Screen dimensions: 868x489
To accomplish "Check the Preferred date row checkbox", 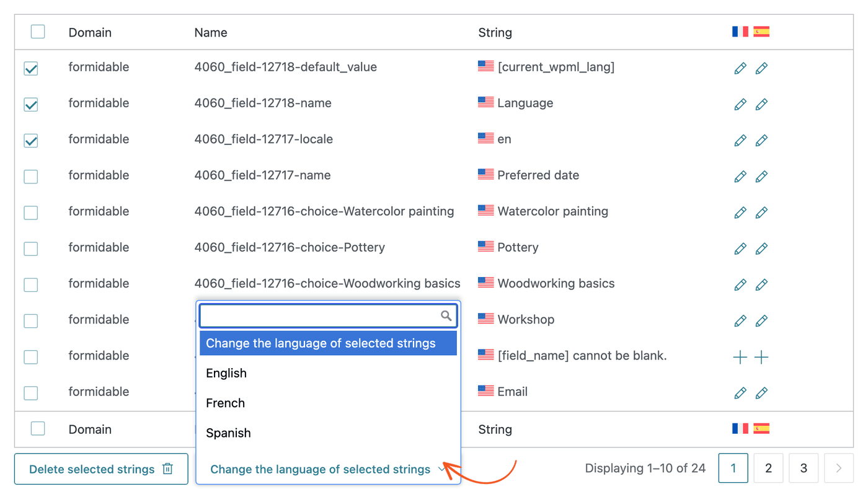I will 30,176.
